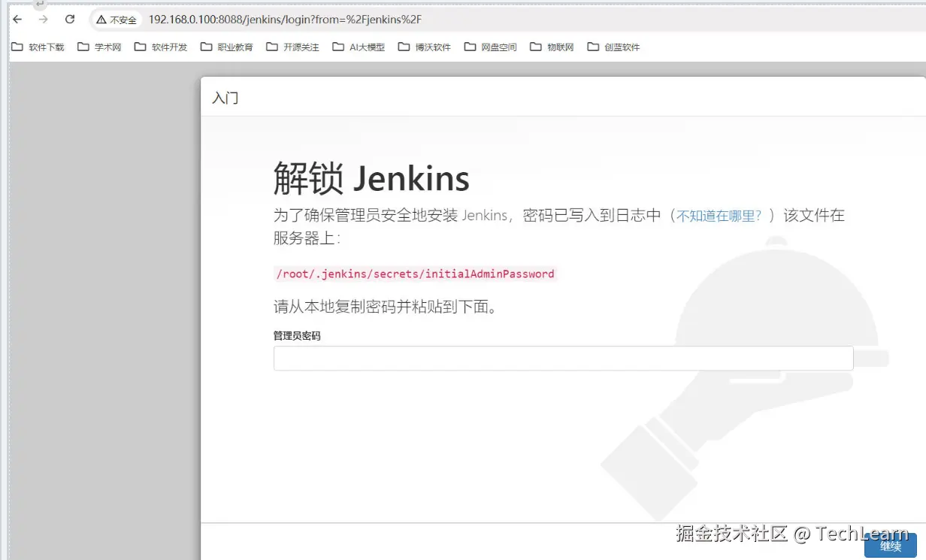Viewport: 926px width, 560px height.
Task: Open the 网盘空间 bookmark folder
Action: pyautogui.click(x=491, y=47)
